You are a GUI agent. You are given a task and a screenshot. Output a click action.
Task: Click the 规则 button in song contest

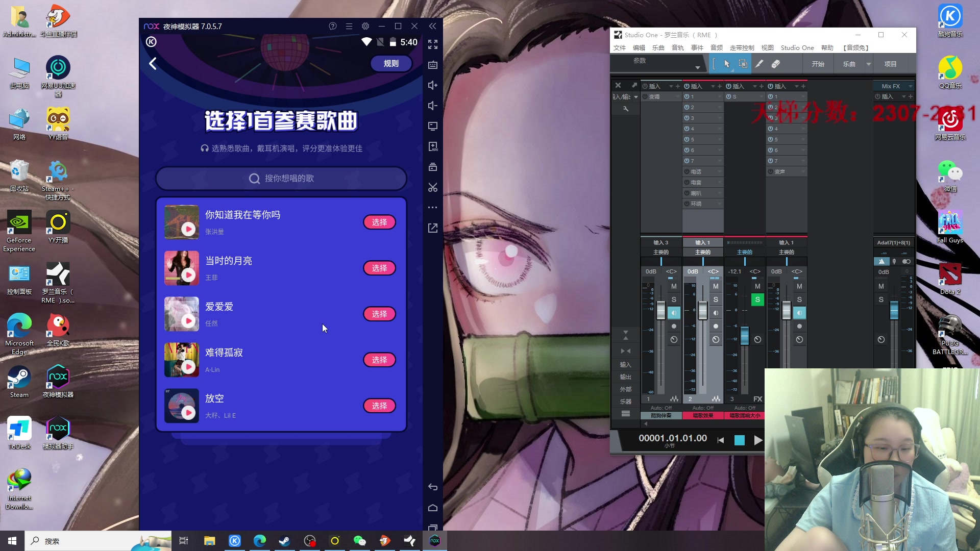pyautogui.click(x=391, y=63)
